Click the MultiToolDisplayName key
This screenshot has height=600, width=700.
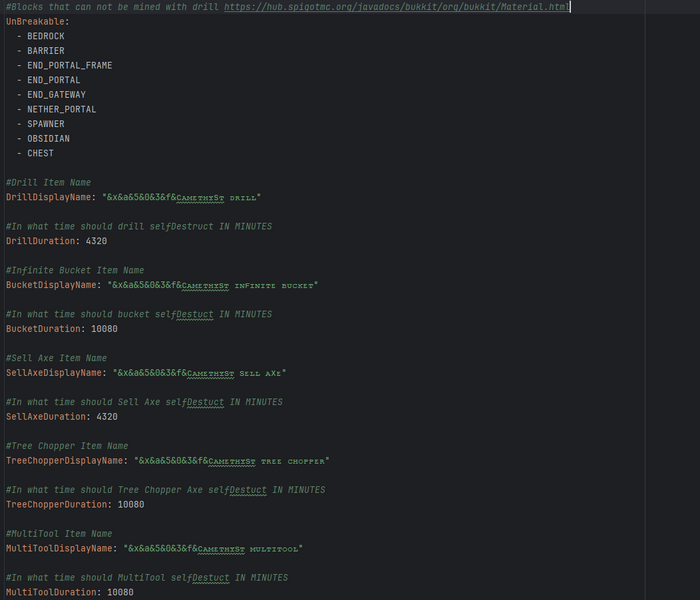[59, 549]
